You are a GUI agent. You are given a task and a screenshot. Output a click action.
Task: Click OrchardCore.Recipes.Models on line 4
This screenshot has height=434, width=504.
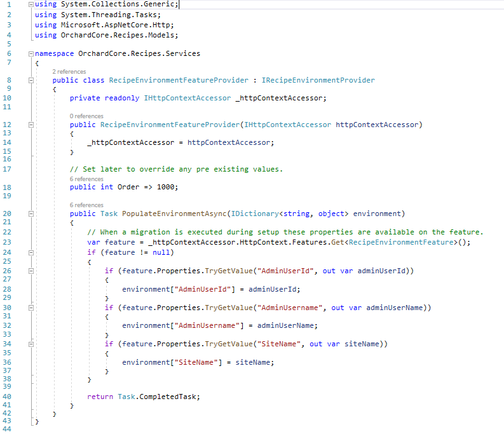[x=118, y=35]
